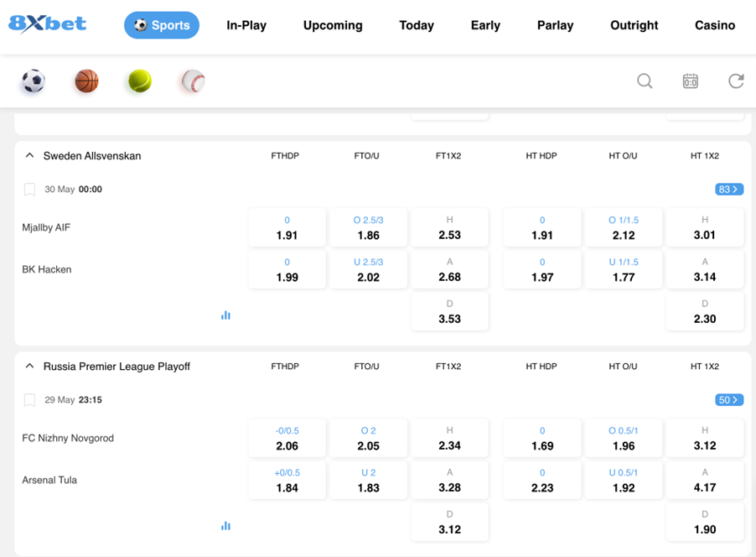Open the search magnifier icon
Screen dimensions: 756x557
(645, 81)
